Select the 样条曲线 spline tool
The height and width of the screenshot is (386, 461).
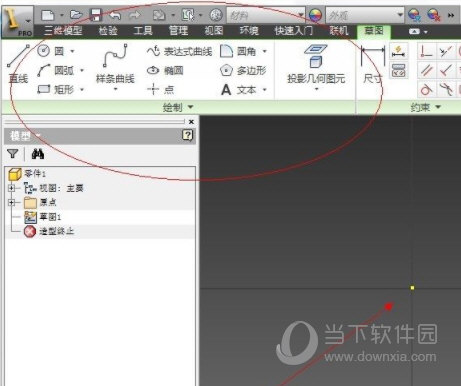click(115, 63)
